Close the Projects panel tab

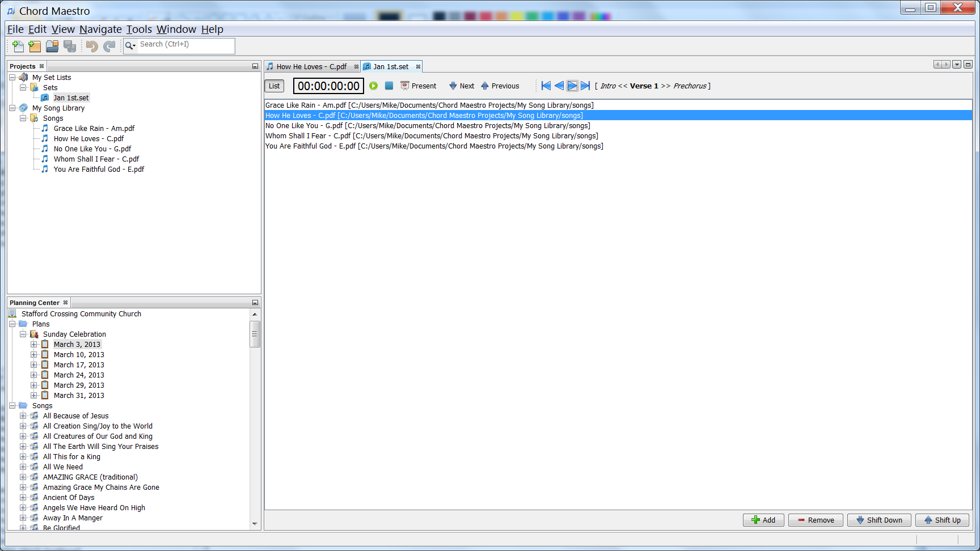point(41,66)
